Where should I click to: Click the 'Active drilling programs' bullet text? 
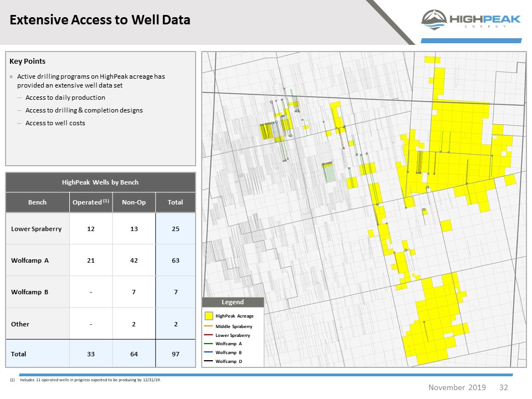click(x=91, y=81)
